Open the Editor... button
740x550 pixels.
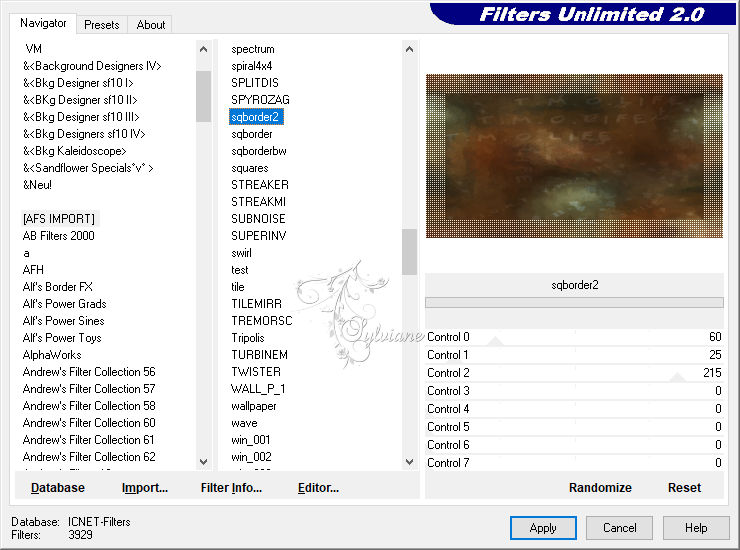319,488
